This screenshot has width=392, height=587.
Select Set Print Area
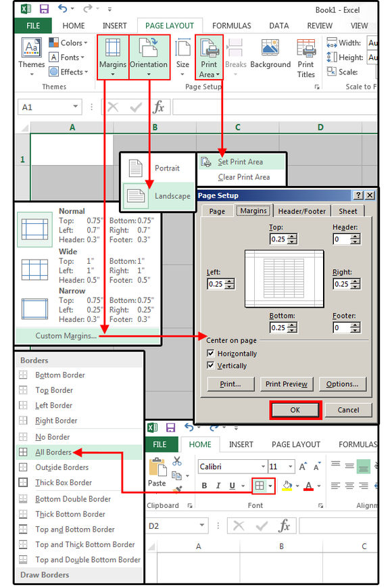coord(241,162)
